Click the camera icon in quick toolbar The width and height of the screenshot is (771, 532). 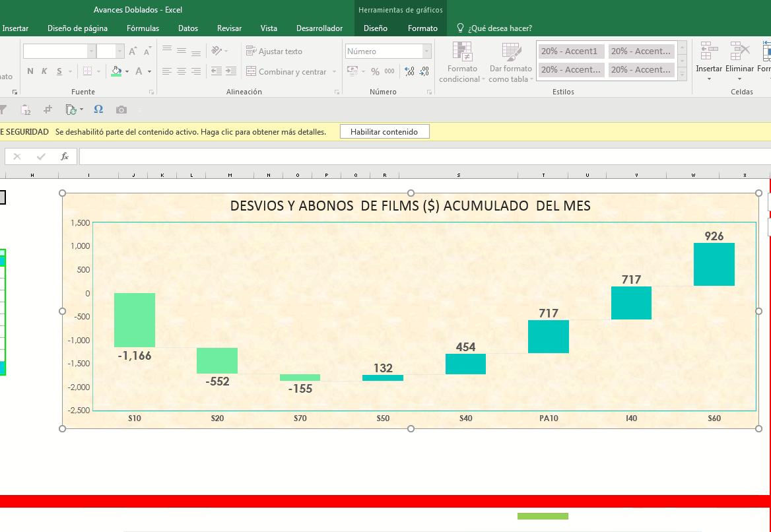[x=121, y=110]
